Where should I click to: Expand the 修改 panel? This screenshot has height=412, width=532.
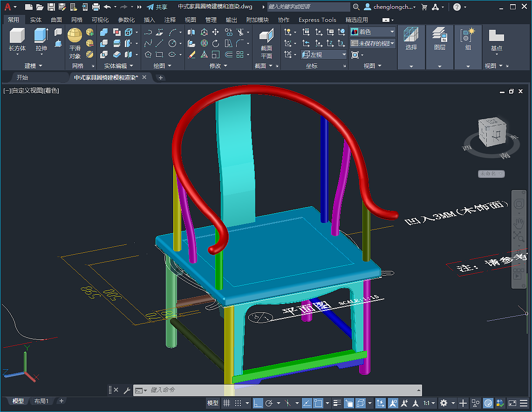[x=218, y=66]
